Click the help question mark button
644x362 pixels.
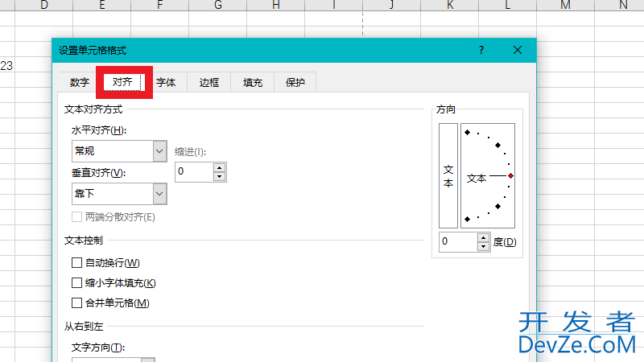coord(481,50)
